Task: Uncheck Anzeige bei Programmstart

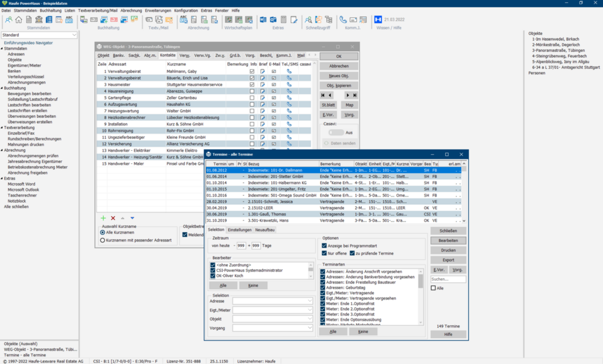Action: tap(324, 246)
